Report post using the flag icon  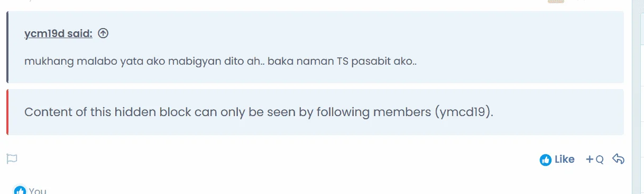12,158
